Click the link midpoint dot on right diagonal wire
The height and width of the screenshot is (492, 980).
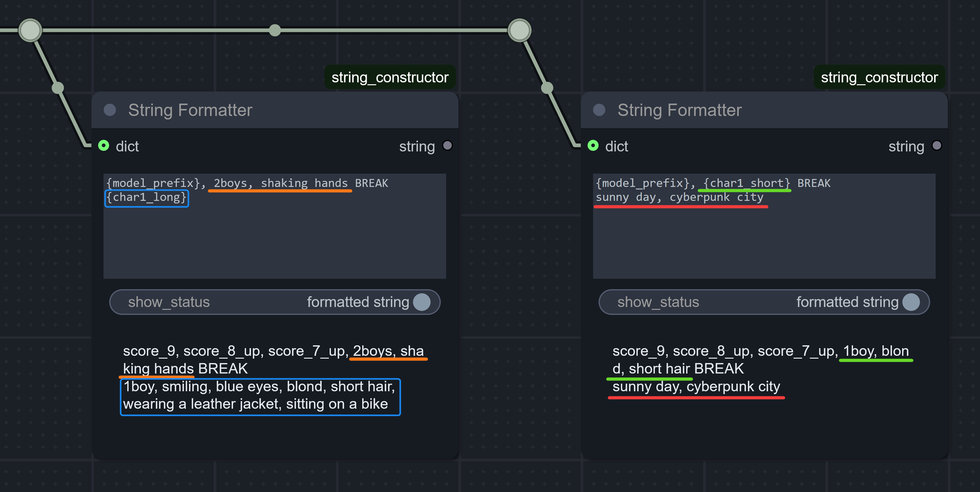tap(547, 88)
